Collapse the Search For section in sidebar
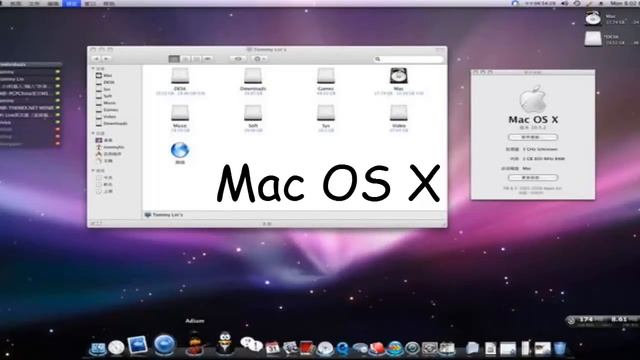640x360 pixels. (93, 171)
